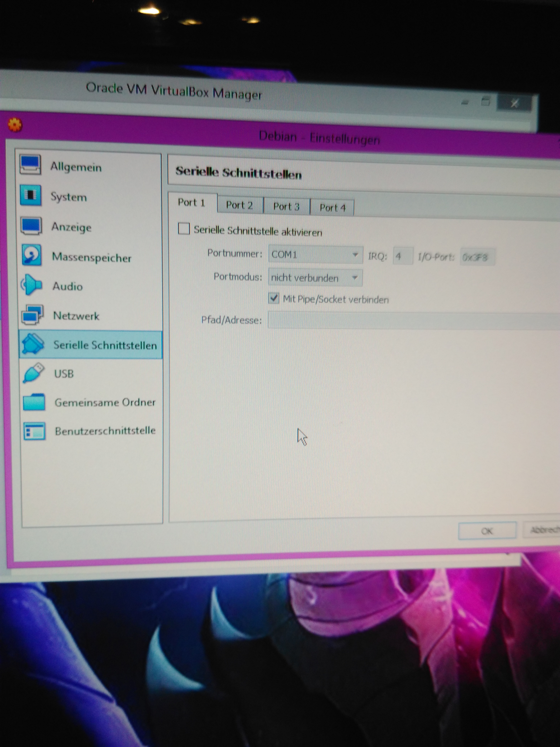Click the Massenspeicher disk icon

coord(32,255)
